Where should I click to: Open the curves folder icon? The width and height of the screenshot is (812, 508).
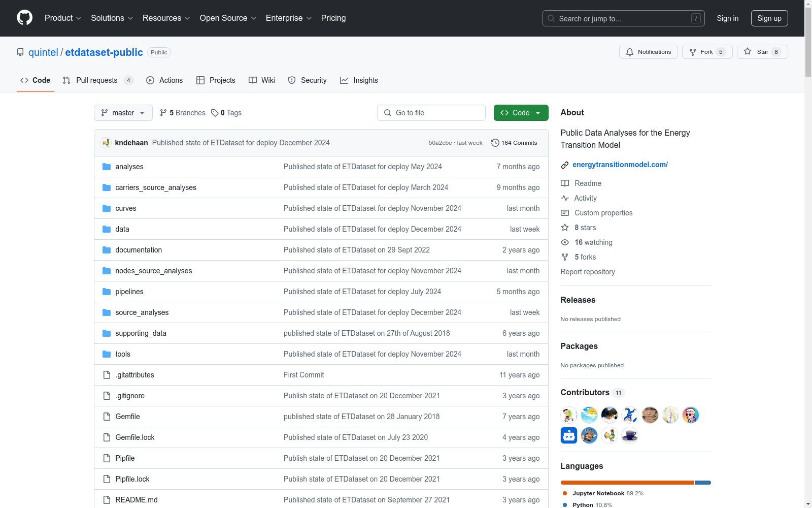[x=107, y=208]
